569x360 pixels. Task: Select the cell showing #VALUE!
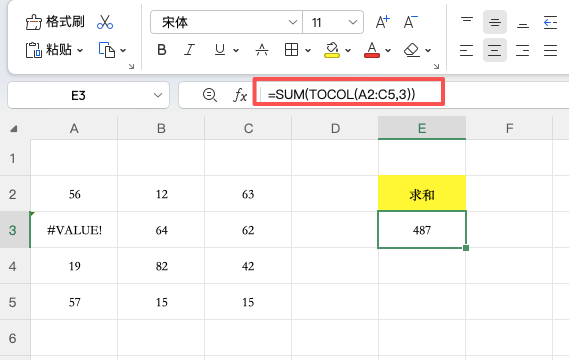pos(74,230)
